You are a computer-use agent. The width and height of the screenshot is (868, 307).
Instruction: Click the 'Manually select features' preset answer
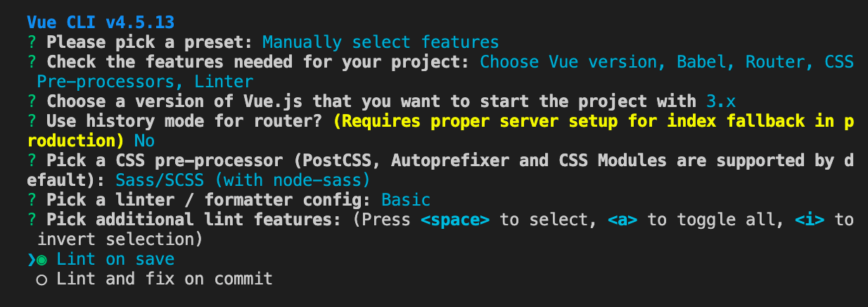point(381,42)
